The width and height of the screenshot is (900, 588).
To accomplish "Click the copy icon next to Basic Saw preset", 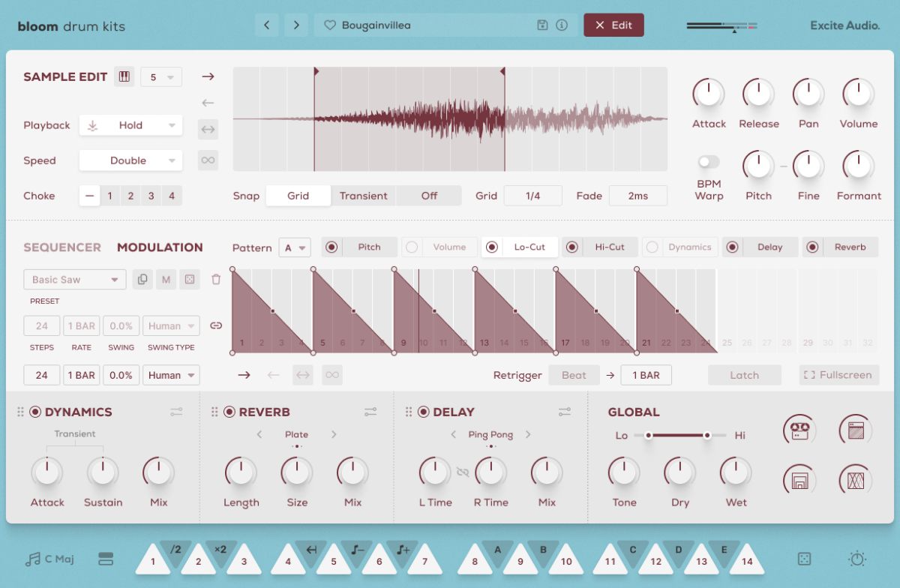I will pyautogui.click(x=142, y=279).
